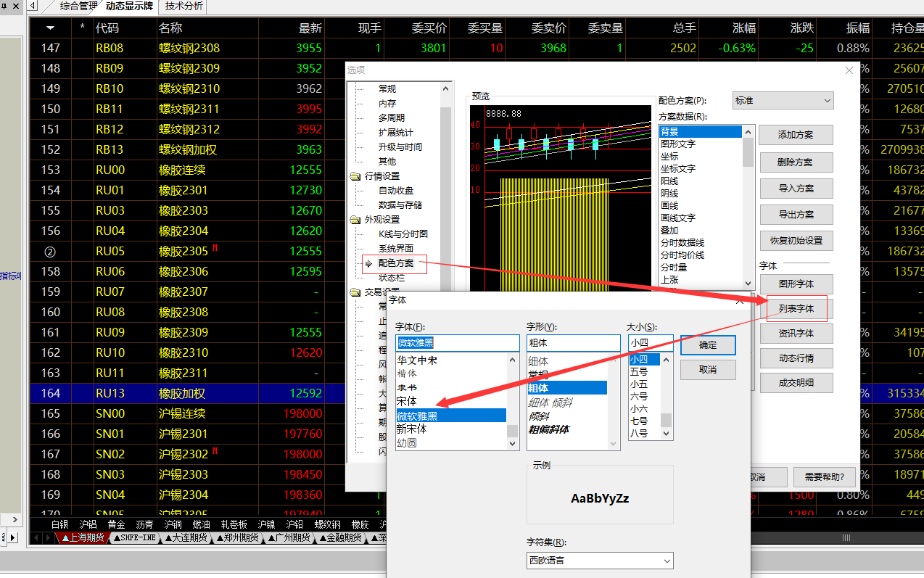Viewport: 924px width, 578px height.
Task: Click the 导入方案 button
Action: pyautogui.click(x=796, y=189)
